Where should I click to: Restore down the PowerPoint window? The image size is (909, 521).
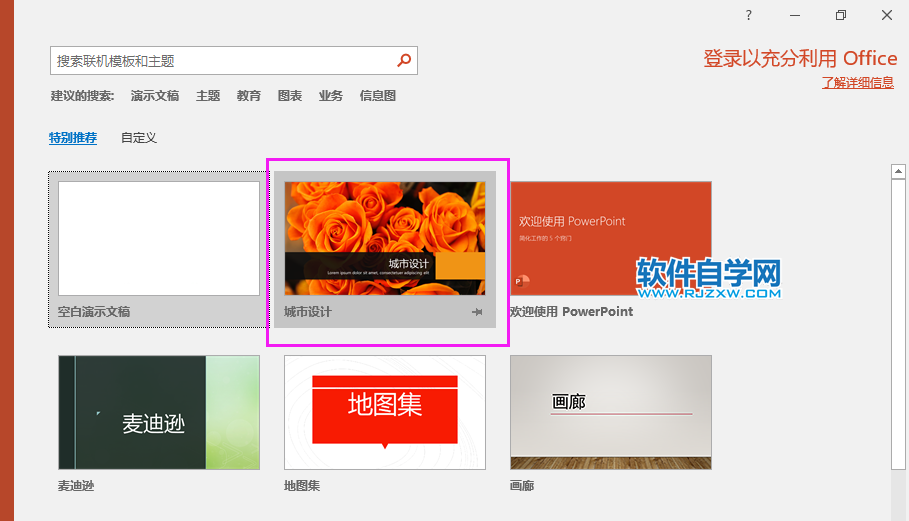point(841,15)
